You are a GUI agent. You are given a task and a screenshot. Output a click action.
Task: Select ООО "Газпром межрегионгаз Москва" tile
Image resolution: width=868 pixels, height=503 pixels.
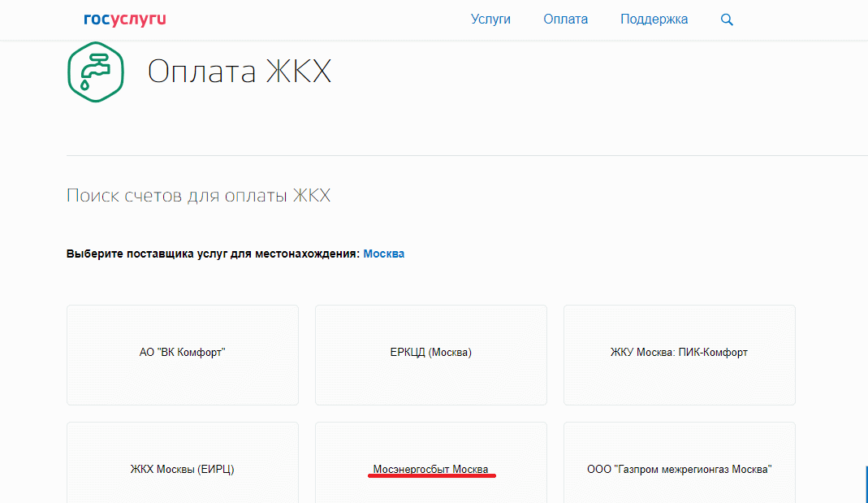(679, 469)
